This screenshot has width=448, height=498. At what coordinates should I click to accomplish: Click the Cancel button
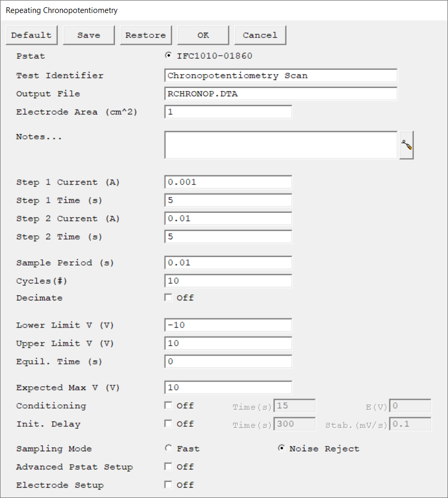point(260,35)
